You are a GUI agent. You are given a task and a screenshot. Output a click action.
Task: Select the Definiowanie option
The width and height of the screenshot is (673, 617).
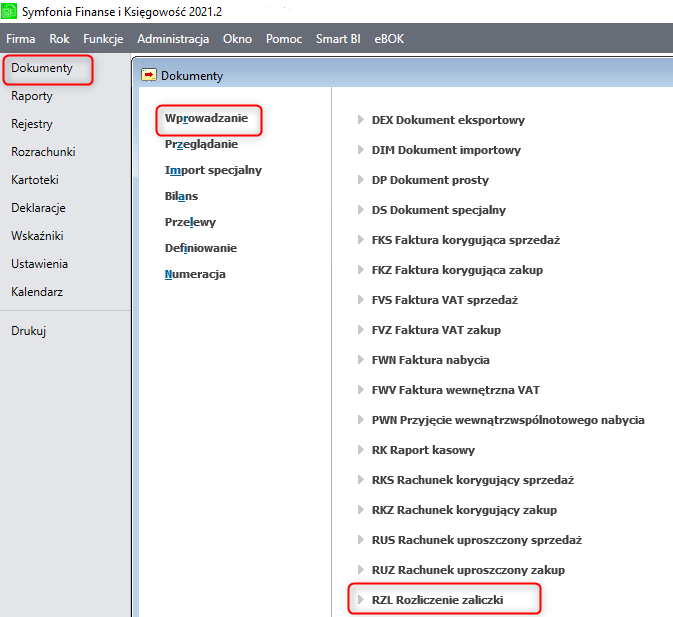201,248
